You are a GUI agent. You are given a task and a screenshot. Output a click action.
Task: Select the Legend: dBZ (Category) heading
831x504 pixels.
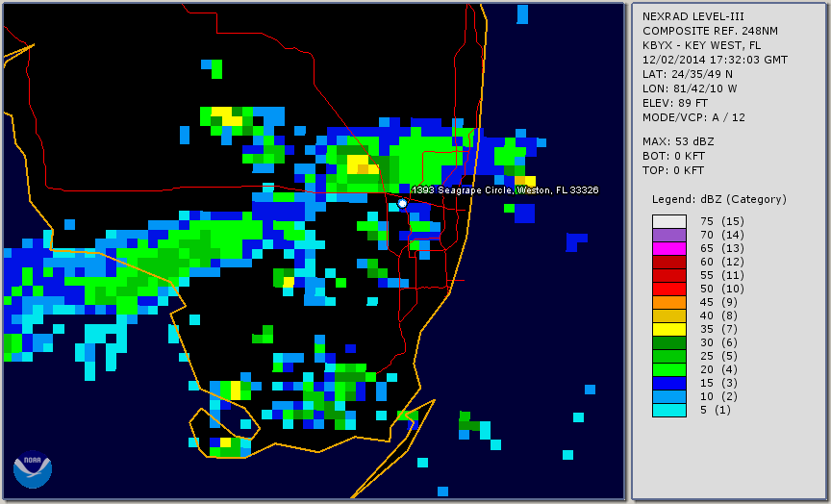(x=719, y=199)
